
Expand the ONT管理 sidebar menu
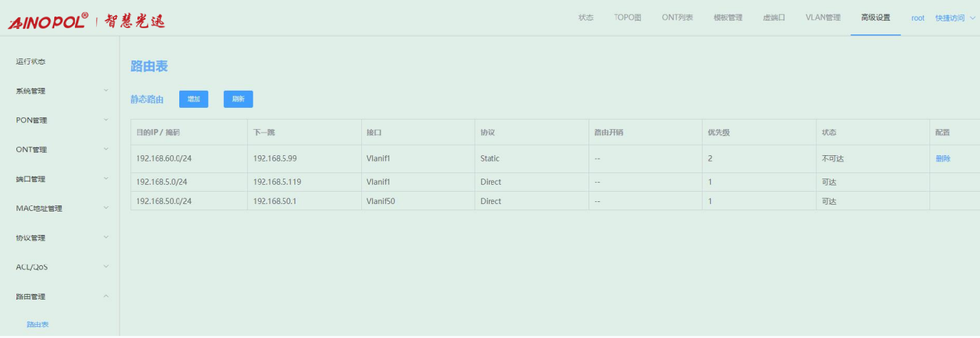click(x=60, y=150)
